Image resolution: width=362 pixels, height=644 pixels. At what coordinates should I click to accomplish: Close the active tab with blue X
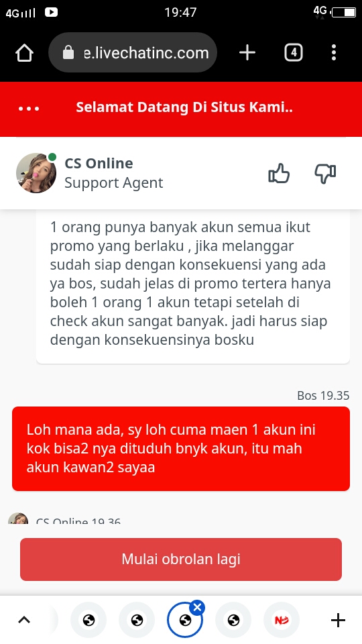[197, 607]
